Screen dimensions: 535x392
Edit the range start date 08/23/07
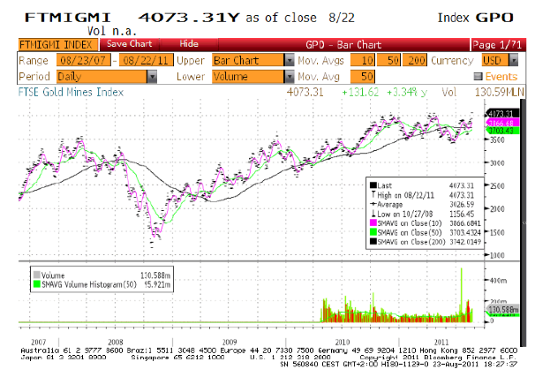pyautogui.click(x=83, y=60)
